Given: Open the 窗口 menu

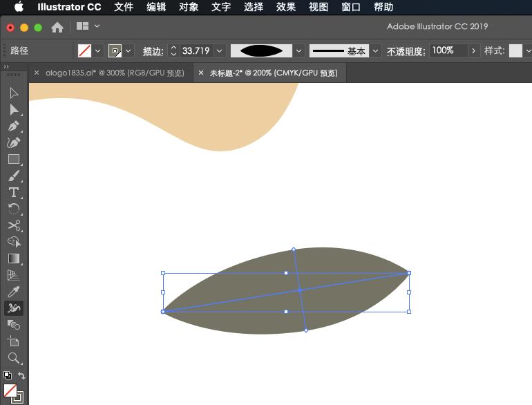Looking at the screenshot, I should pyautogui.click(x=351, y=7).
